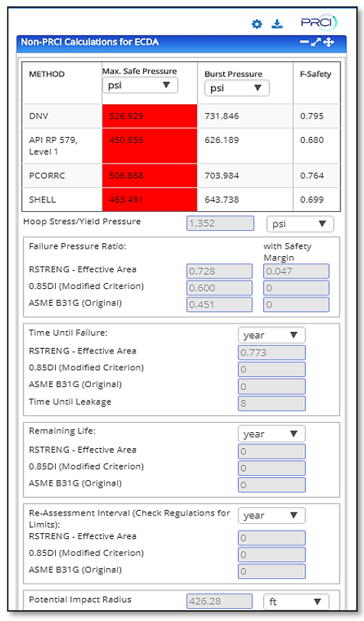Open Potential Impact Radius ft dropdown
The height and width of the screenshot is (621, 364).
pyautogui.click(x=296, y=602)
